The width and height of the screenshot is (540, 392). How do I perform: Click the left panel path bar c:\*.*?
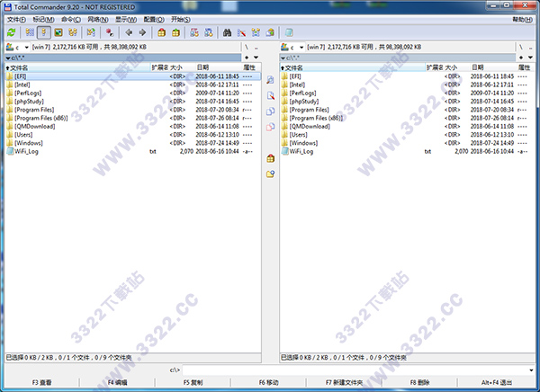pyautogui.click(x=123, y=58)
